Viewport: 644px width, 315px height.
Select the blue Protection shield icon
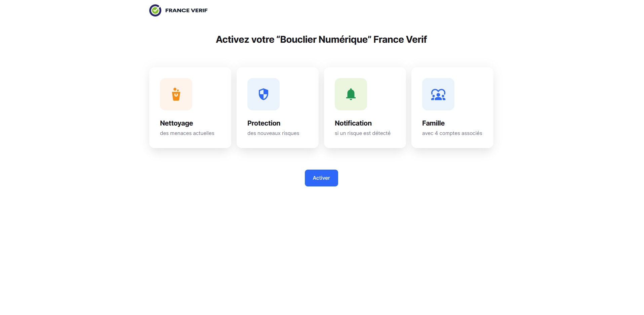tap(263, 94)
